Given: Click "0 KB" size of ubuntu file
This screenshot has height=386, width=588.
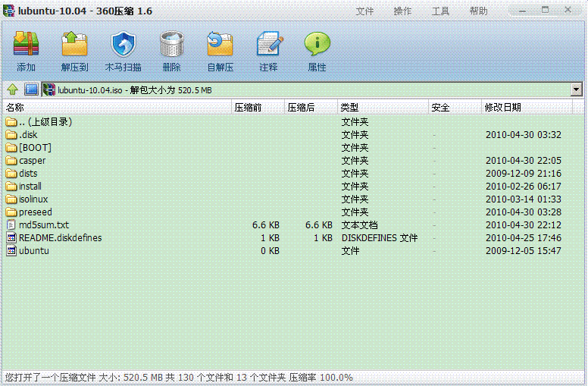Looking at the screenshot, I should click(x=270, y=251).
